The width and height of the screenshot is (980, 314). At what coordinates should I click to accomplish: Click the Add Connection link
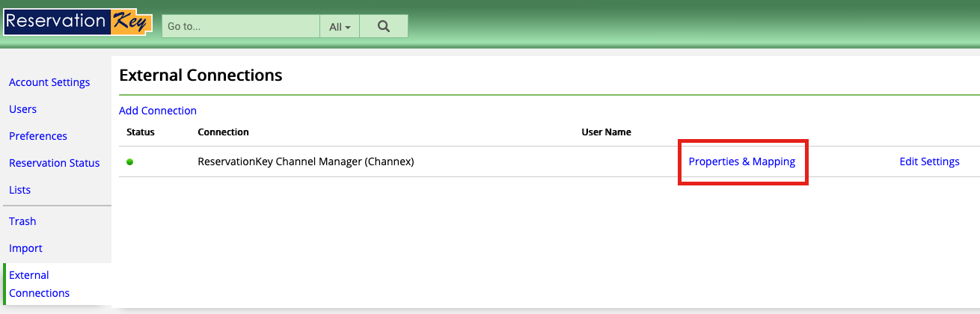tap(158, 111)
